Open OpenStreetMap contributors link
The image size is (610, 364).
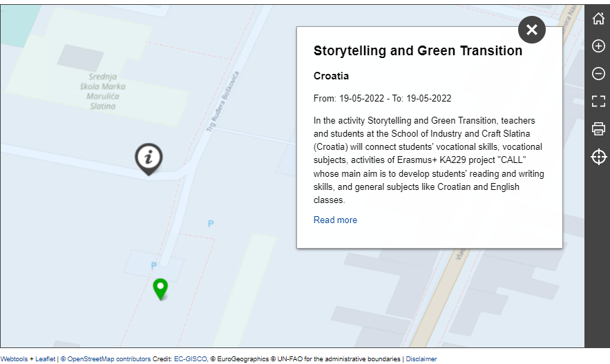(x=106, y=359)
